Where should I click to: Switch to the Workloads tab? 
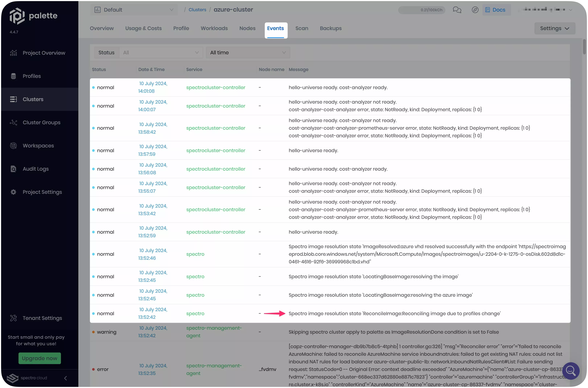point(214,28)
